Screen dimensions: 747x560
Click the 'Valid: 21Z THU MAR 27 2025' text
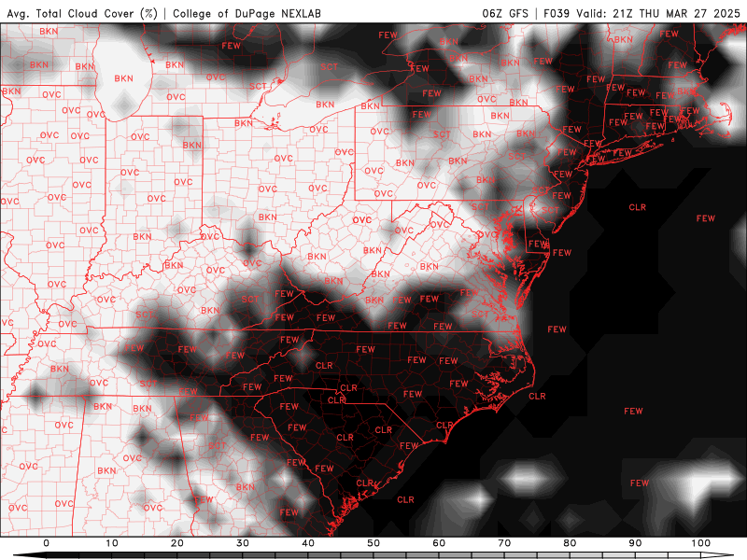pyautogui.click(x=658, y=13)
